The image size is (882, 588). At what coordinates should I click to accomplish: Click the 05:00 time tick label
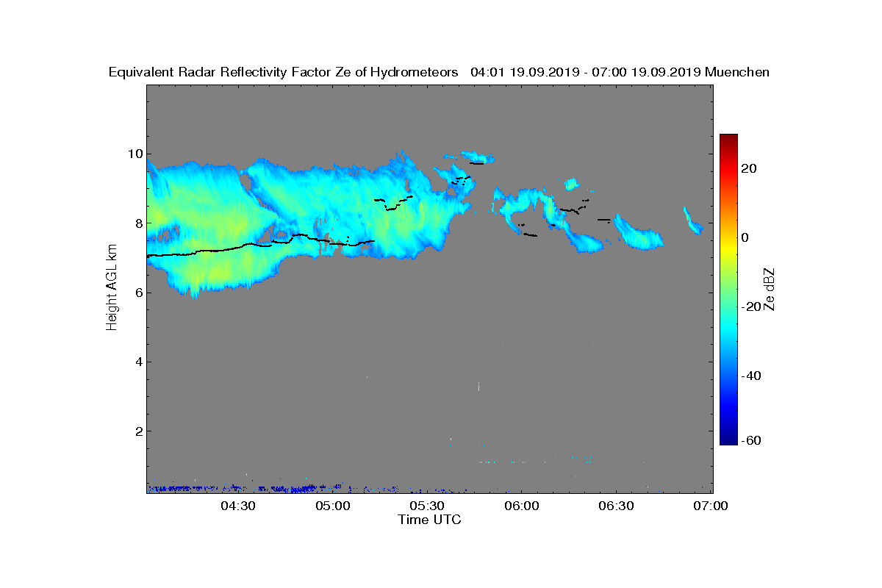coord(333,506)
